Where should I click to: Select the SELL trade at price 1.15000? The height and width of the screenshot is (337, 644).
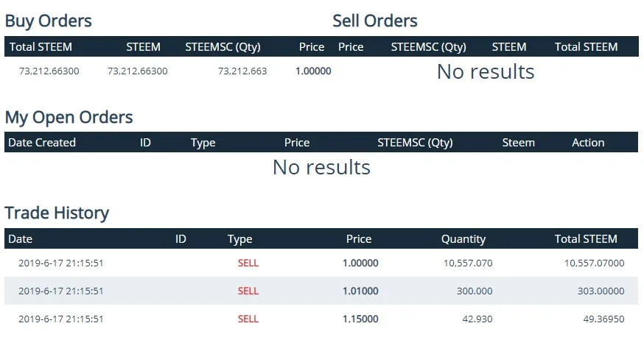click(321, 319)
